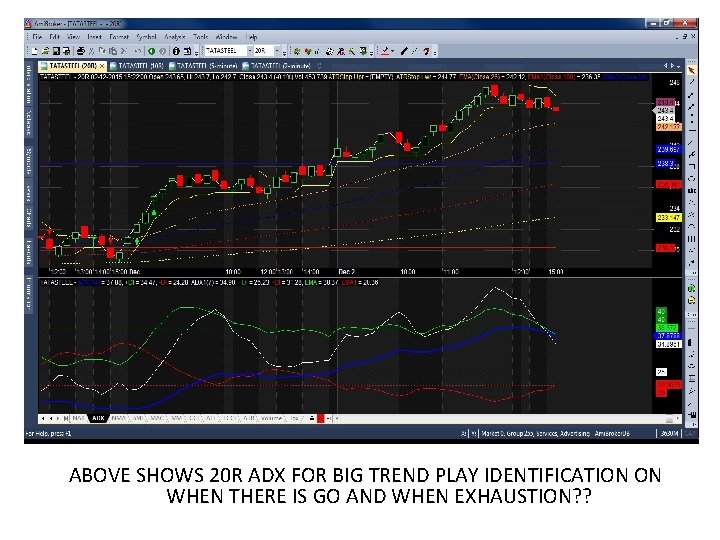Select the arrow pointer tool

[x=692, y=70]
